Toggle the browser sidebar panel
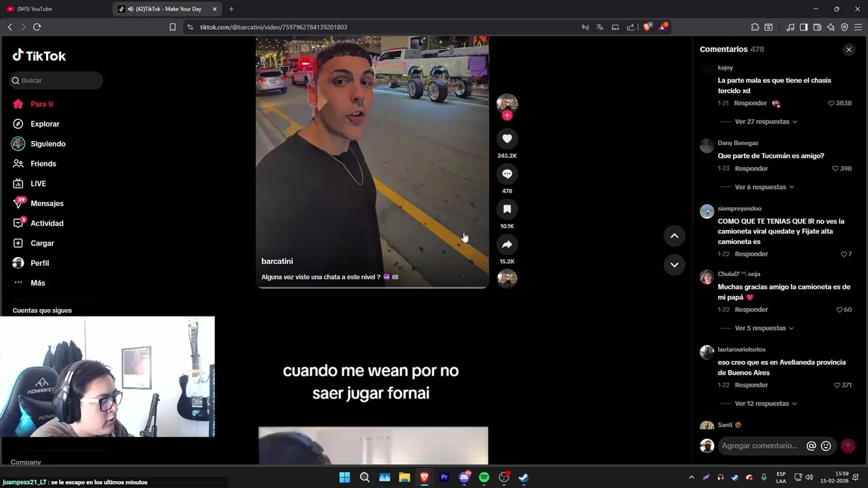The height and width of the screenshot is (488, 868). 804,27
